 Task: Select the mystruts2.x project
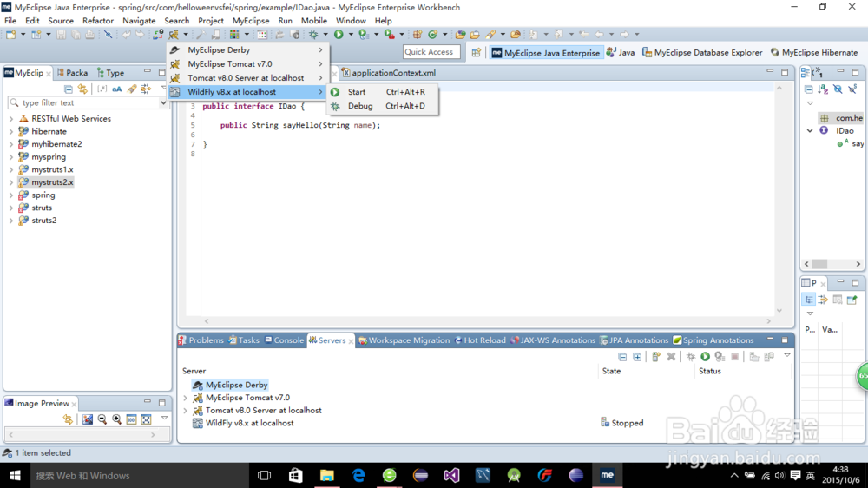point(52,182)
